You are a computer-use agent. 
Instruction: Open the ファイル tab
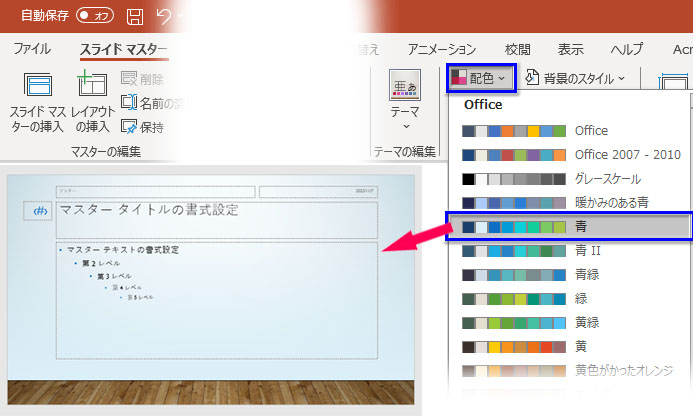pyautogui.click(x=32, y=49)
